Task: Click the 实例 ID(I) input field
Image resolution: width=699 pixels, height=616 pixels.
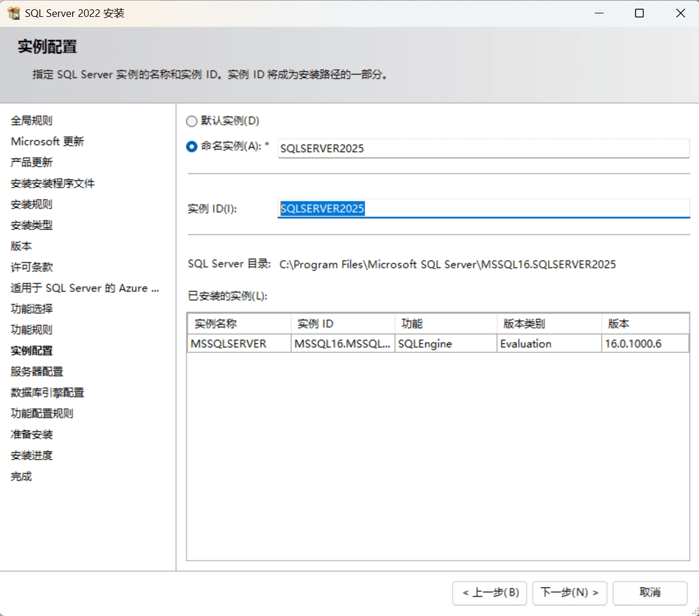Action: (483, 209)
